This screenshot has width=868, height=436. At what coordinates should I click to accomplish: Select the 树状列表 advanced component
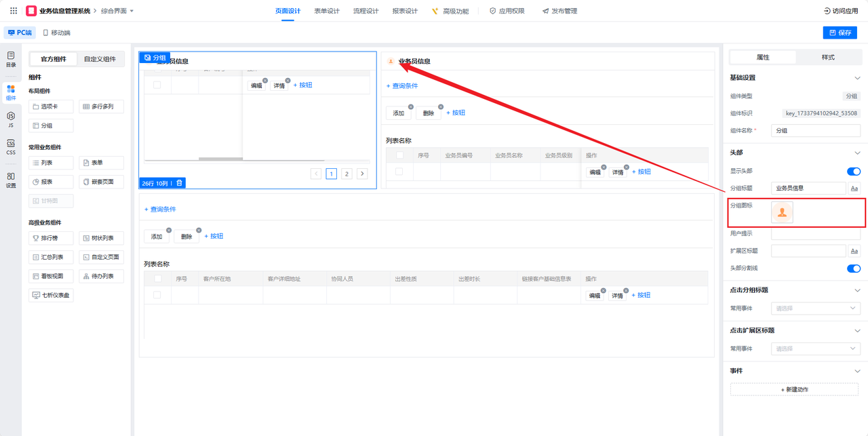pyautogui.click(x=102, y=238)
